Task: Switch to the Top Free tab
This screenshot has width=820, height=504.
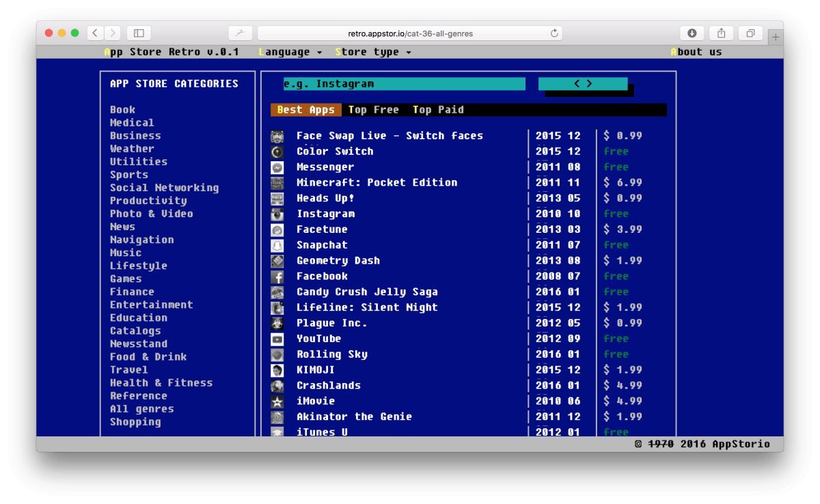Action: click(373, 110)
